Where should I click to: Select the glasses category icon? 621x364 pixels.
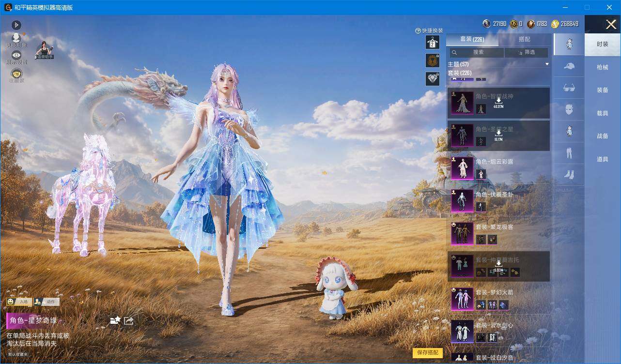point(569,88)
